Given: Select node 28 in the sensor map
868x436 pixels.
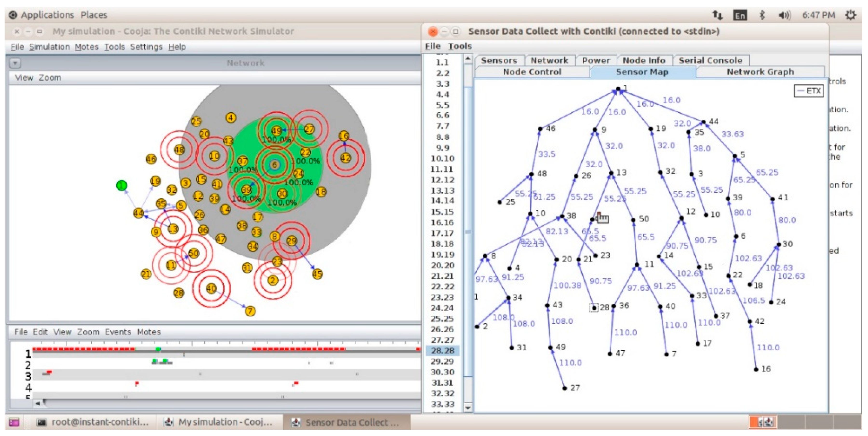Looking at the screenshot, I should 594,308.
